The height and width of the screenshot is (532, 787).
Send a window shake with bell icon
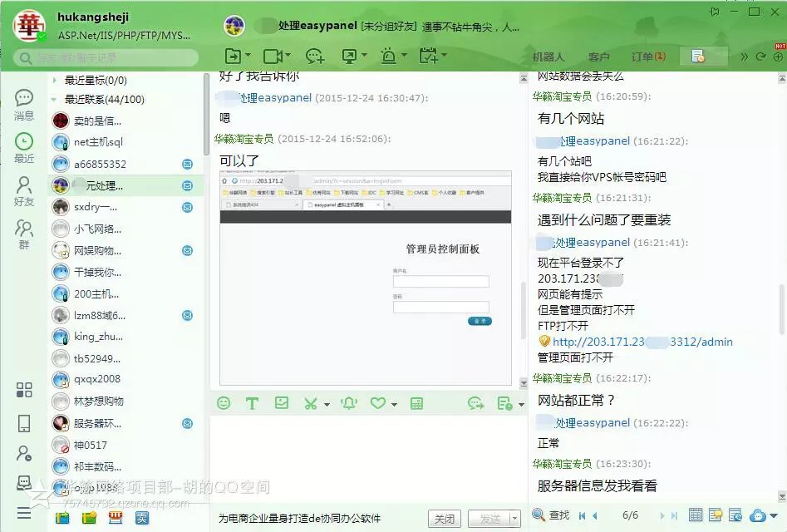[349, 403]
